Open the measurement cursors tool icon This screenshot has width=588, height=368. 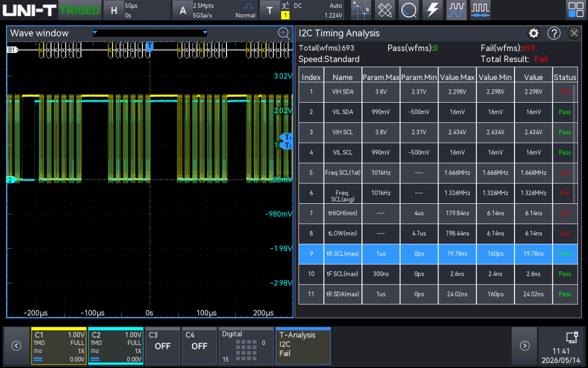[x=385, y=10]
